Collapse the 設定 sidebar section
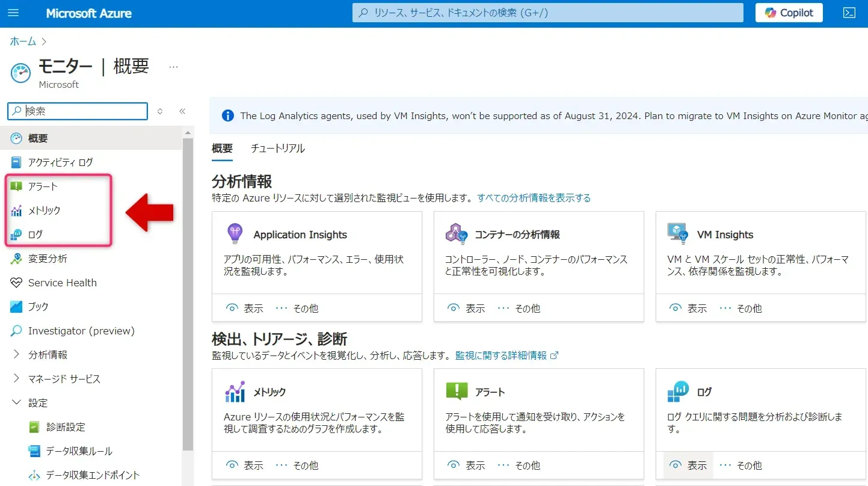868x486 pixels. tap(16, 403)
